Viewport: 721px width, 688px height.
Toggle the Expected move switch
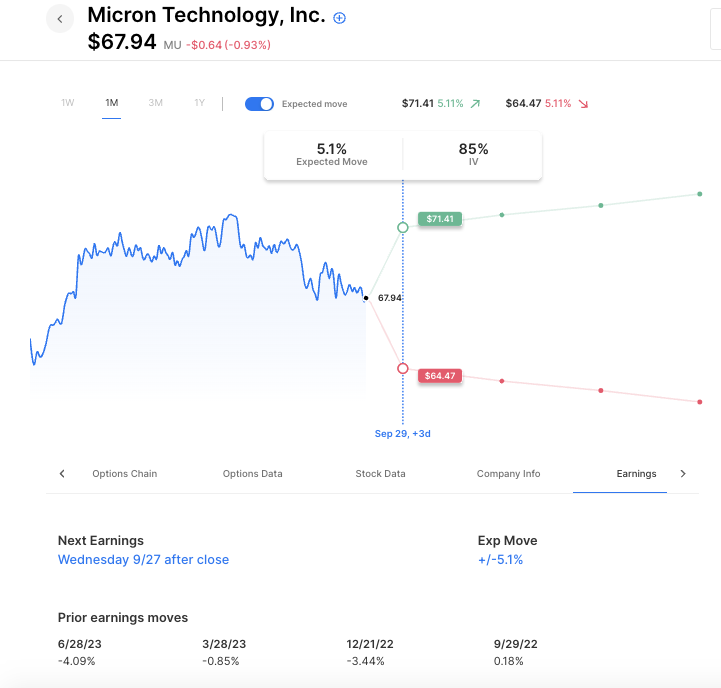point(260,103)
